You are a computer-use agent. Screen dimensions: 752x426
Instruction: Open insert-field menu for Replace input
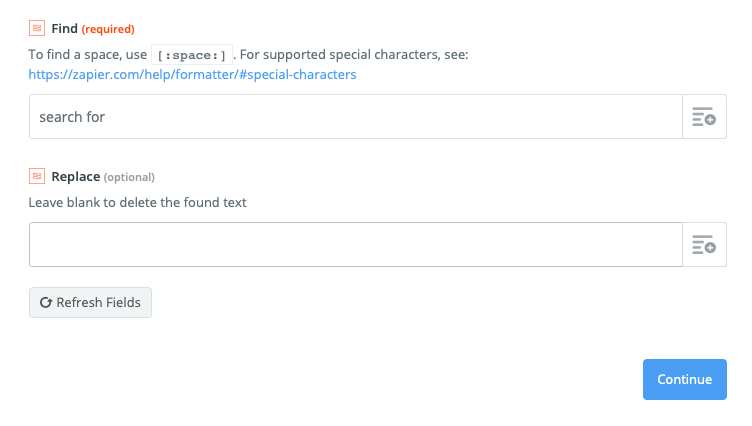pyautogui.click(x=704, y=245)
